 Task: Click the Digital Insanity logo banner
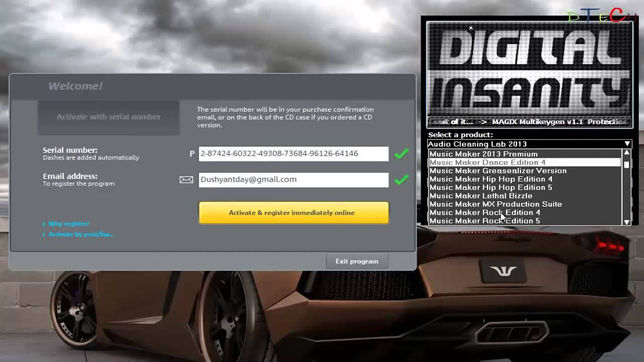pyautogui.click(x=530, y=70)
